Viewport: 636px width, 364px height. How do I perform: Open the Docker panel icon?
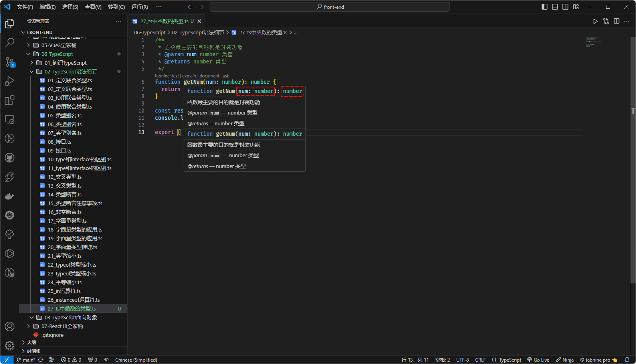[x=10, y=196]
